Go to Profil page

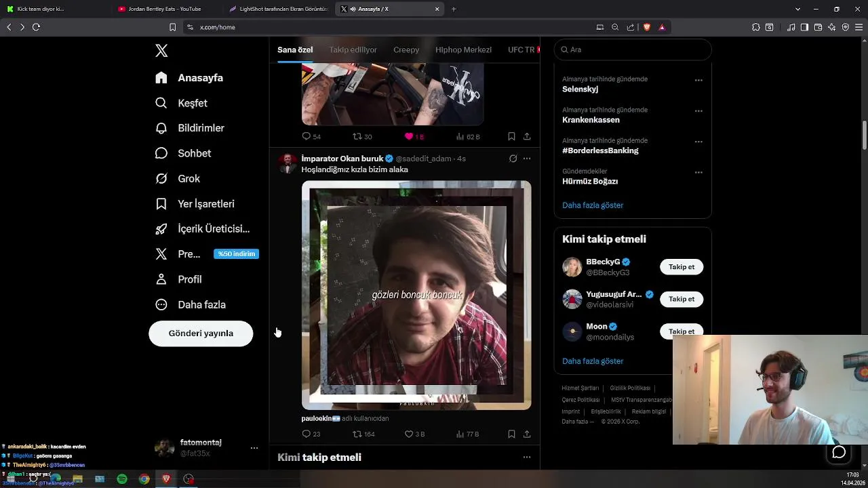pyautogui.click(x=178, y=279)
